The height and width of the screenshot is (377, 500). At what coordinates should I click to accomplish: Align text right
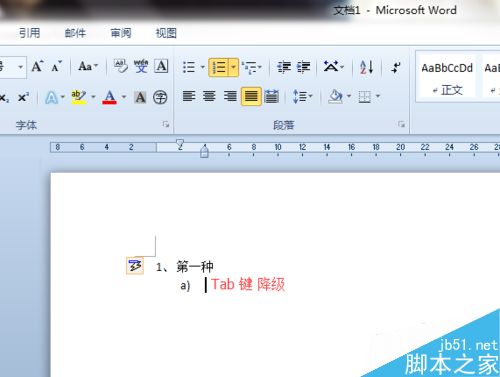(x=230, y=96)
